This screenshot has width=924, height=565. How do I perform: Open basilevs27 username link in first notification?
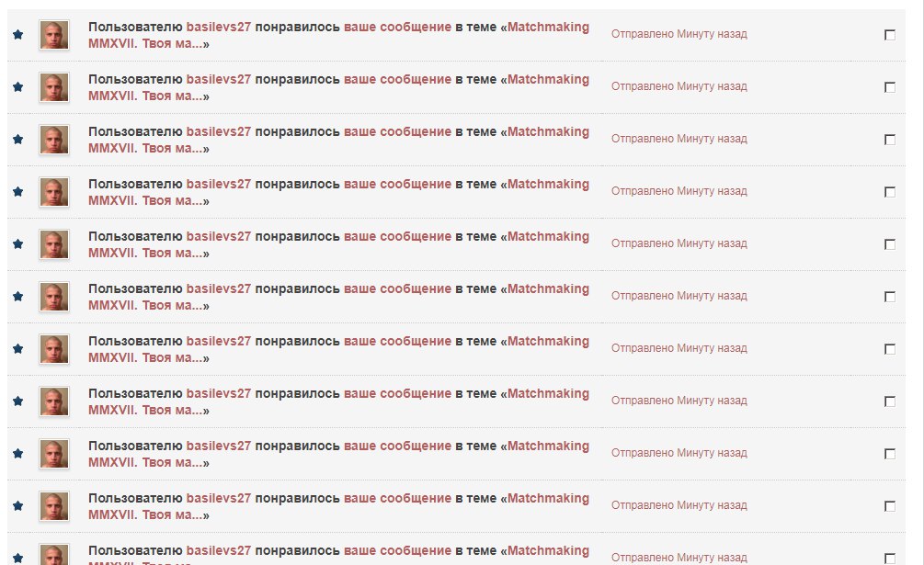point(219,27)
